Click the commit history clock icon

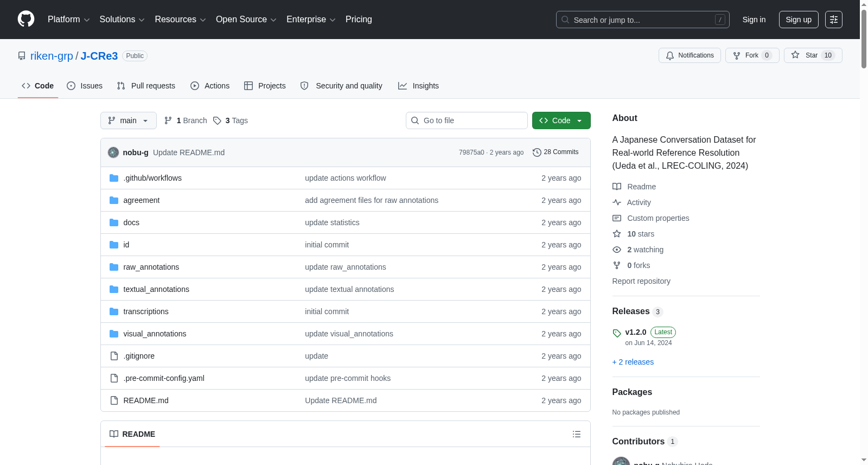pos(537,152)
